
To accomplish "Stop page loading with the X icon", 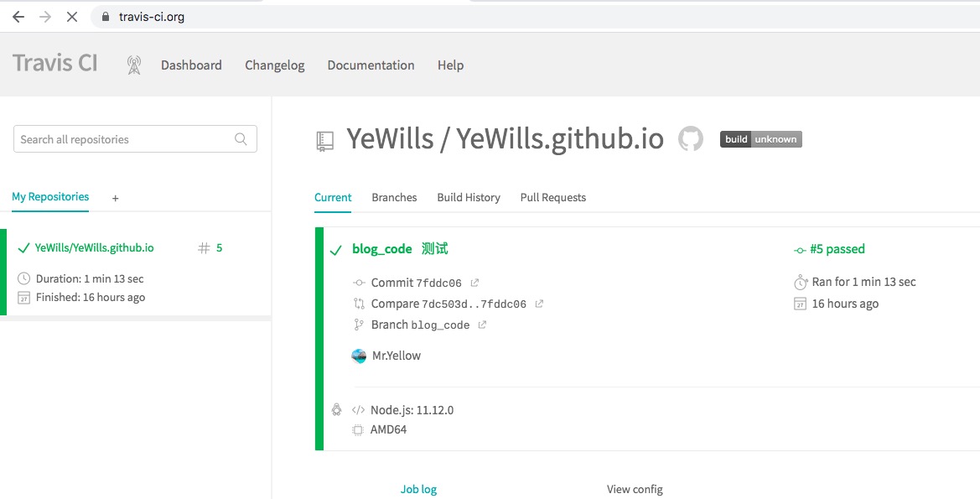I will click(72, 17).
